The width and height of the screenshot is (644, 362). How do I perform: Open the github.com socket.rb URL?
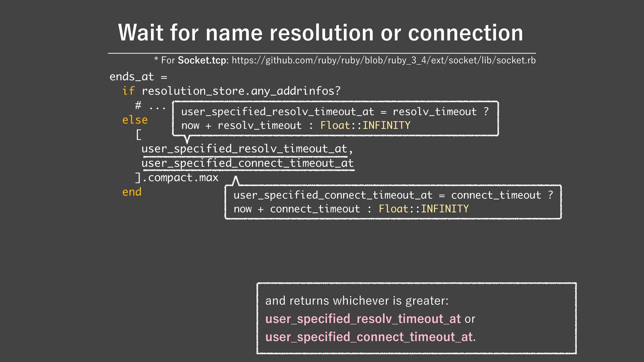[x=383, y=60]
